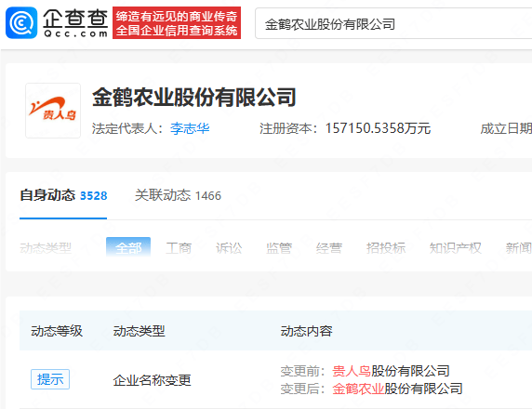Click the Qcc blue logo icon

[21, 22]
